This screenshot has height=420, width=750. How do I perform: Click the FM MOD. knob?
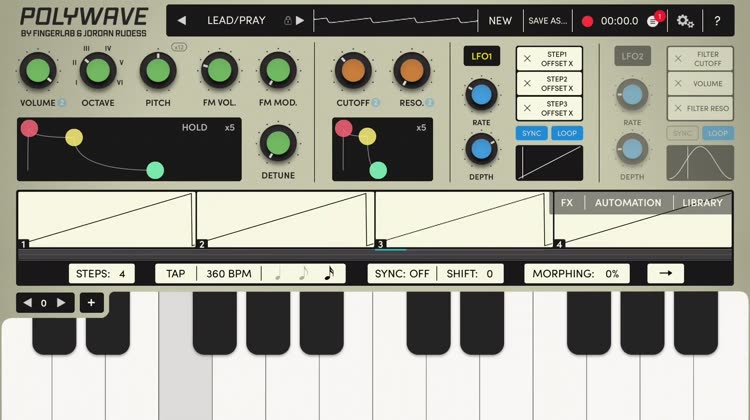[x=278, y=71]
